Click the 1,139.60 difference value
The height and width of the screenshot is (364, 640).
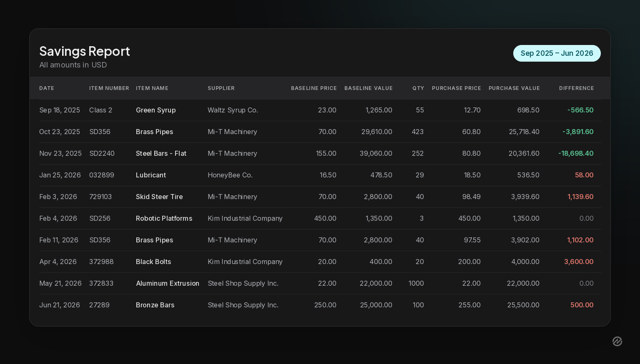pos(580,197)
